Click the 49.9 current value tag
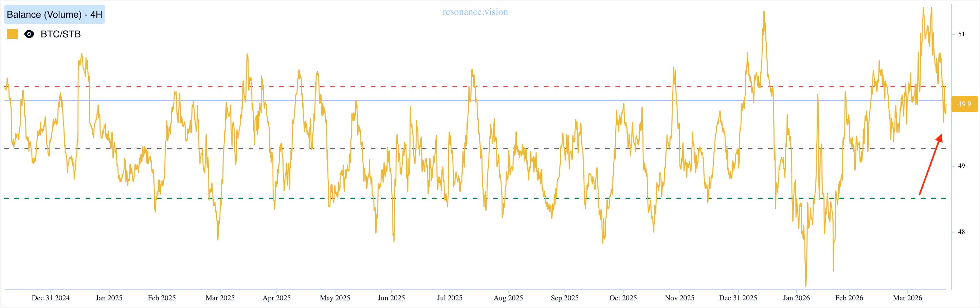Image resolution: width=980 pixels, height=308 pixels. [x=964, y=104]
